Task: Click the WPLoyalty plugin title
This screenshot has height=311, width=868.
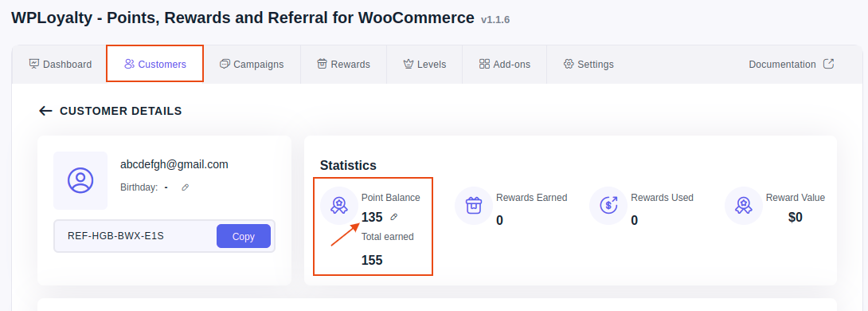Action: click(242, 18)
